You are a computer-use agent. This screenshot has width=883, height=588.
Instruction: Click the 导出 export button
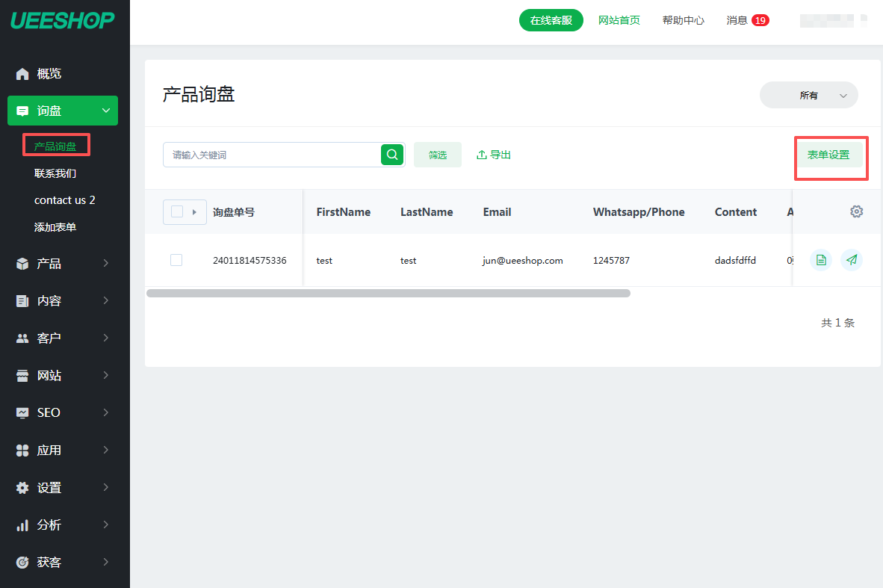tap(494, 155)
